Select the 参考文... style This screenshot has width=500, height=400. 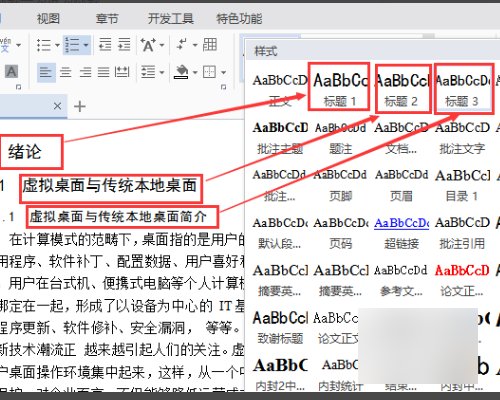pyautogui.click(x=401, y=281)
